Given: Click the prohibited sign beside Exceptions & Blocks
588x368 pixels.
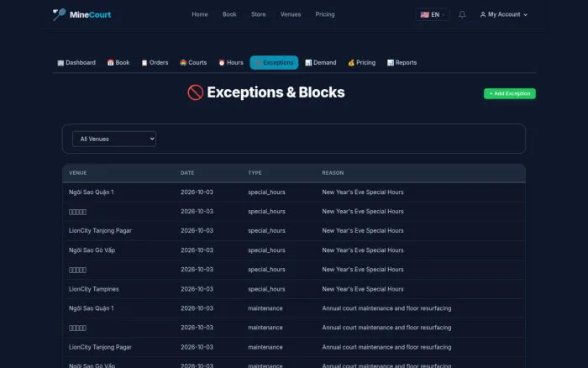Looking at the screenshot, I should pos(196,92).
